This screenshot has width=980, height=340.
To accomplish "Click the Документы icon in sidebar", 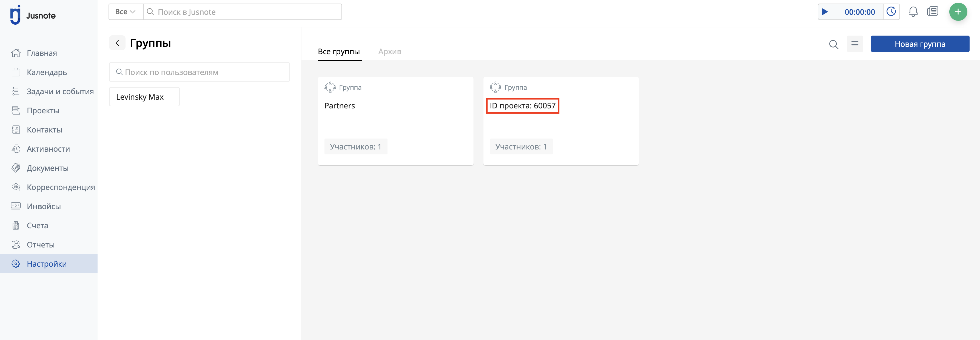I will 16,168.
